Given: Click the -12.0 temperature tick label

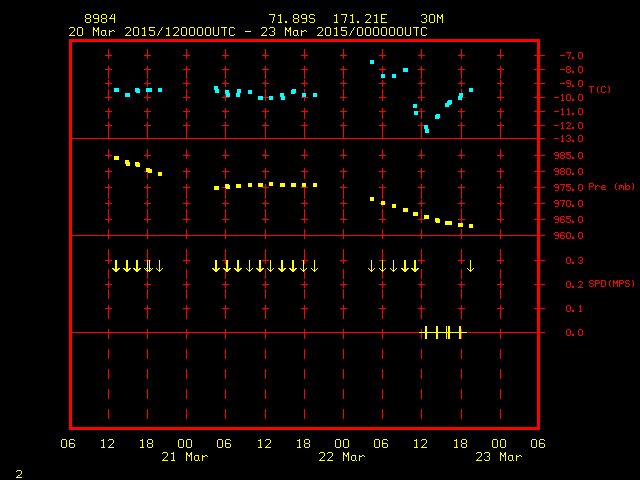Looking at the screenshot, I should point(569,125).
